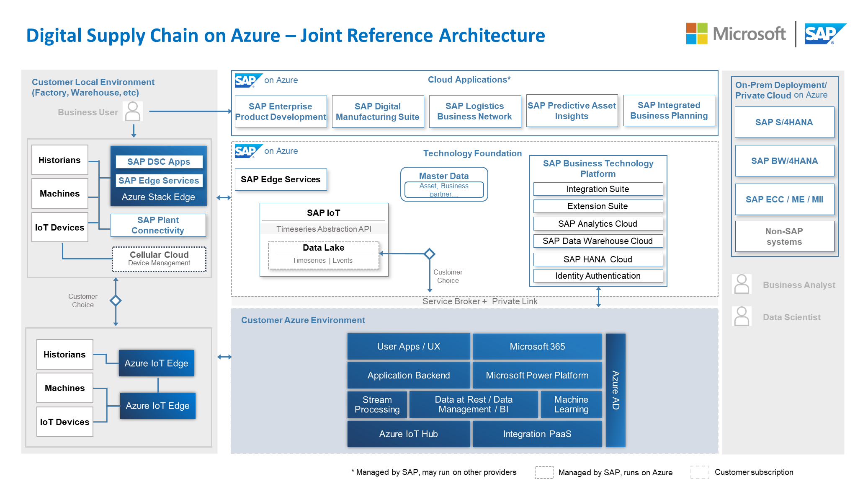Click the lower IoT Devices box
Viewport: 868px width, 500px height.
(x=64, y=422)
